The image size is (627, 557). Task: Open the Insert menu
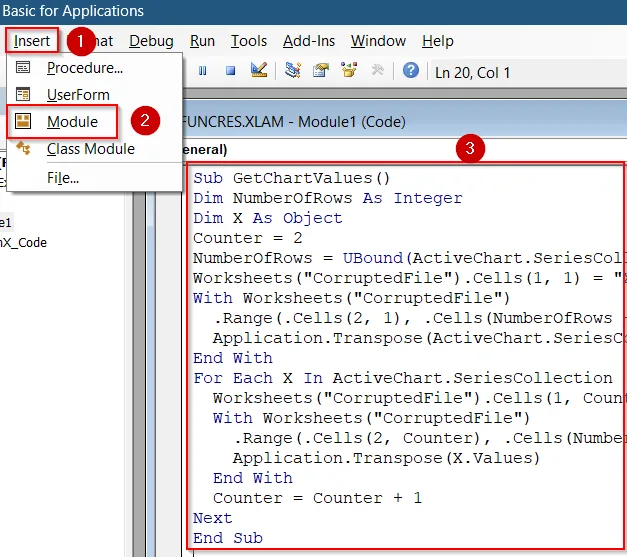pyautogui.click(x=32, y=41)
